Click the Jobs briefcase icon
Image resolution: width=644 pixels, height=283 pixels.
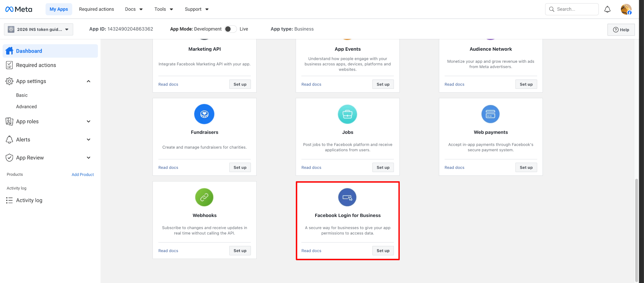click(347, 114)
